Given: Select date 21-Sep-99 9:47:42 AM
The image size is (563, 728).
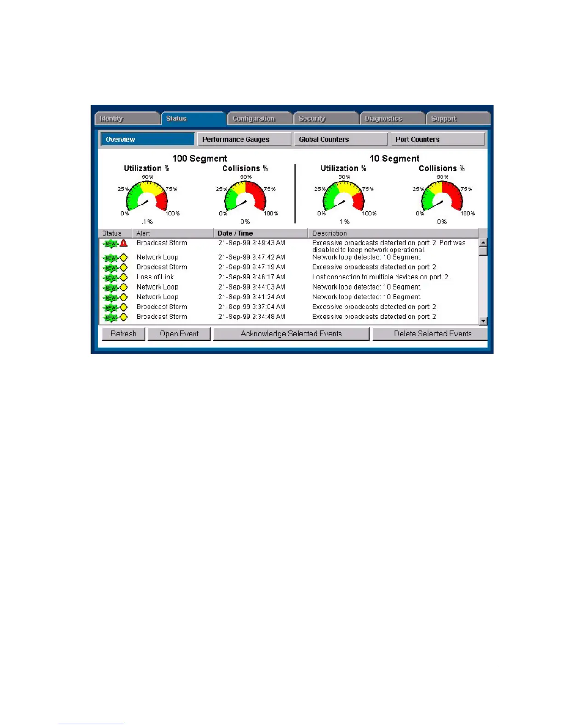Looking at the screenshot, I should (252, 257).
